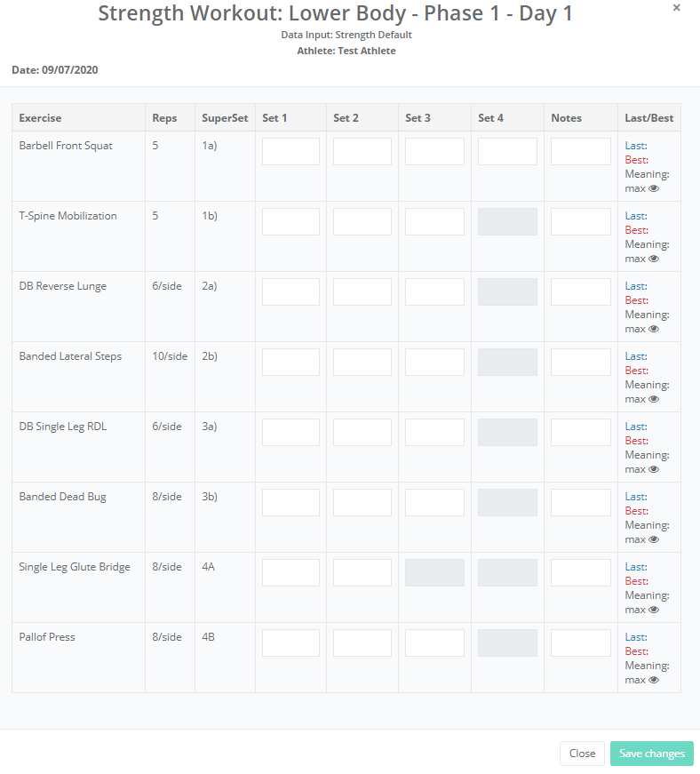The width and height of the screenshot is (700, 774).
Task: Focus Set 1 input for DB Single Leg RDL
Action: point(290,433)
